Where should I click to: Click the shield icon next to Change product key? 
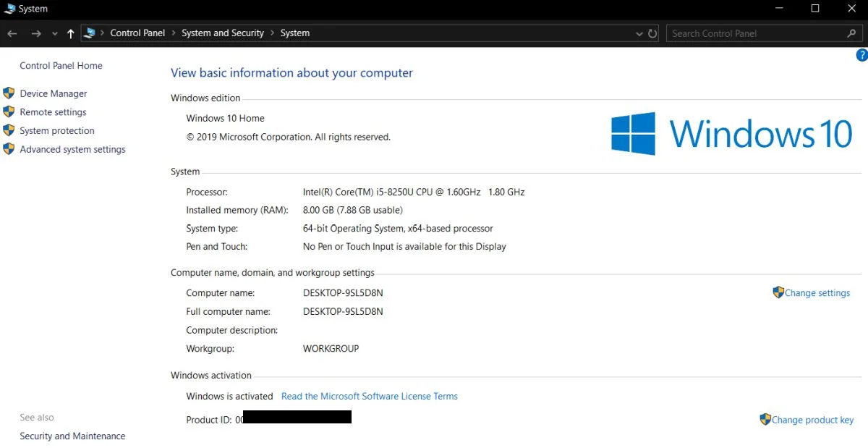pyautogui.click(x=765, y=419)
